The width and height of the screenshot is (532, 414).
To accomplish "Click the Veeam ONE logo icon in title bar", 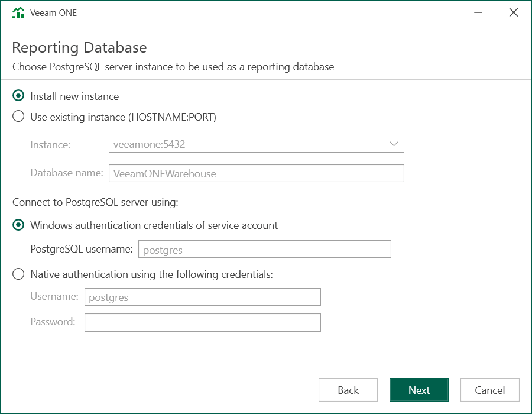I will click(19, 12).
